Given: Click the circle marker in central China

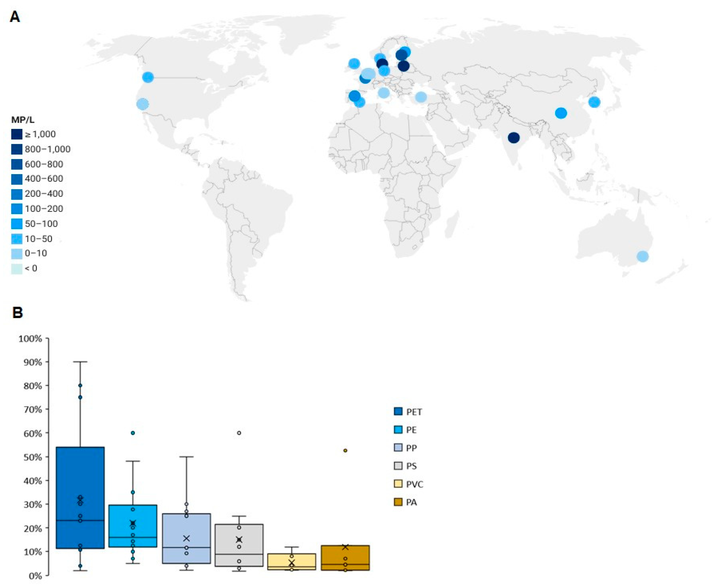Looking at the screenshot, I should click(x=561, y=113).
